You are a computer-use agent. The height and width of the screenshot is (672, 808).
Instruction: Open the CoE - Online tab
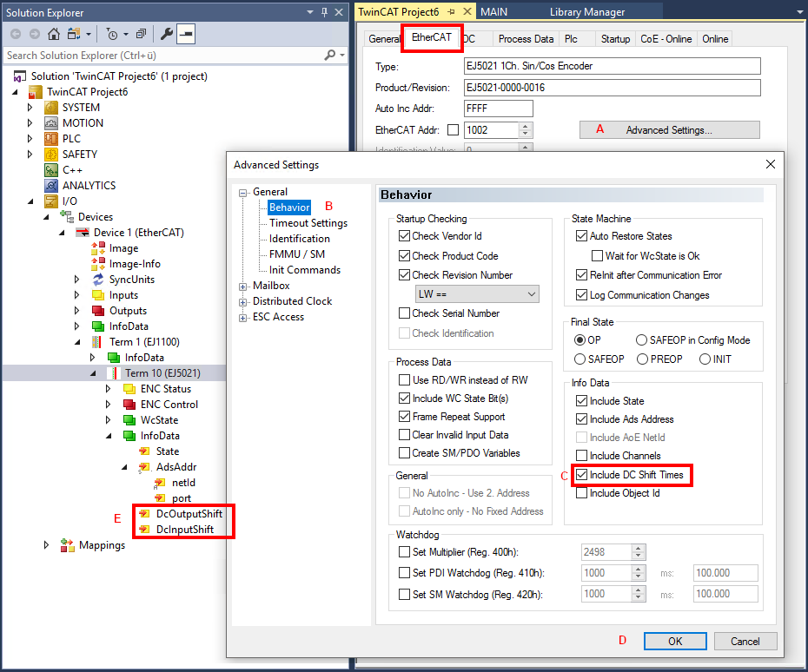click(x=666, y=39)
